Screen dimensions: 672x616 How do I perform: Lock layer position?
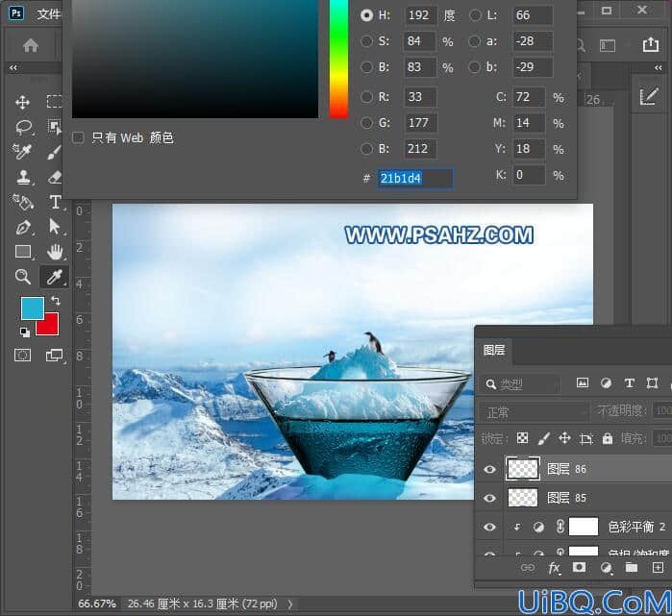click(x=565, y=438)
